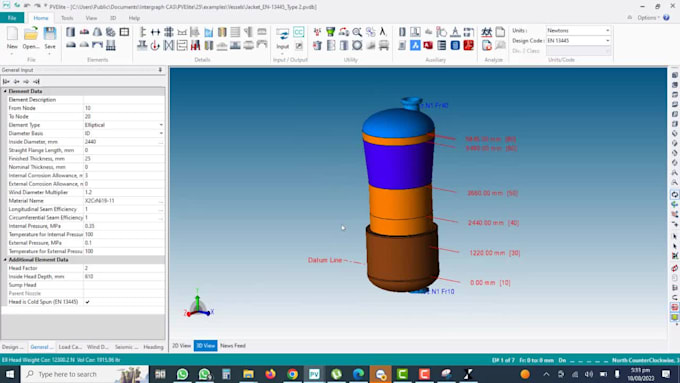Go to first element in General Input
Viewport: 680px width, 383px height.
point(6,82)
